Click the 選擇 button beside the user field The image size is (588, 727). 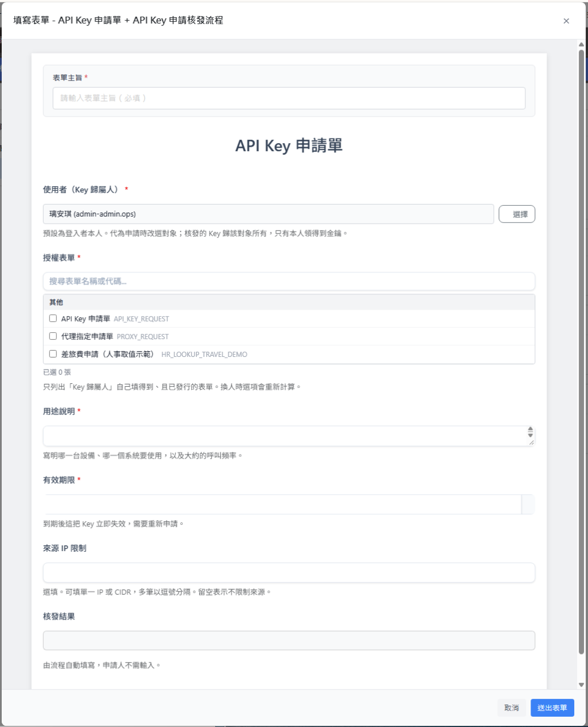[x=517, y=214]
